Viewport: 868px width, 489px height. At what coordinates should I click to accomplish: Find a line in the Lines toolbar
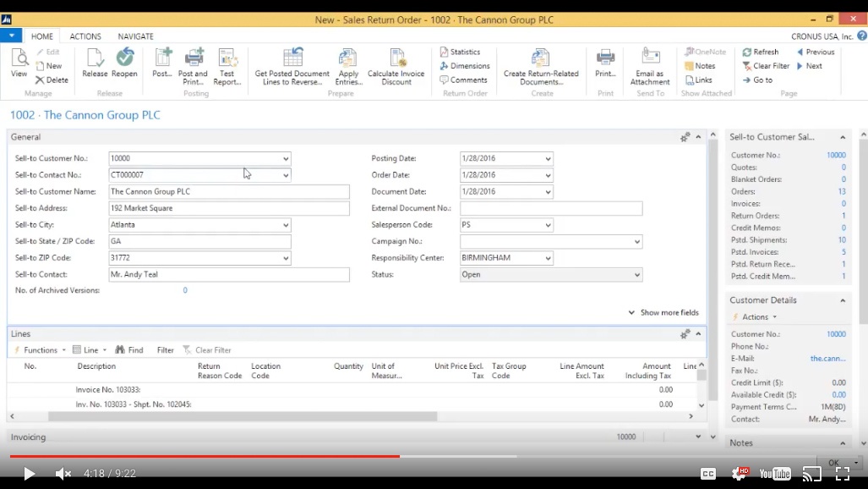click(129, 350)
